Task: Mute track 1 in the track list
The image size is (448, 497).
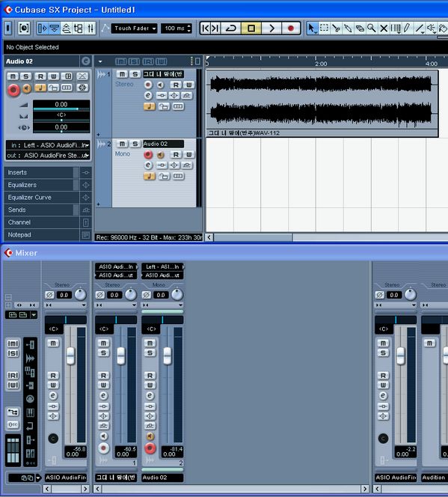Action: (122, 74)
